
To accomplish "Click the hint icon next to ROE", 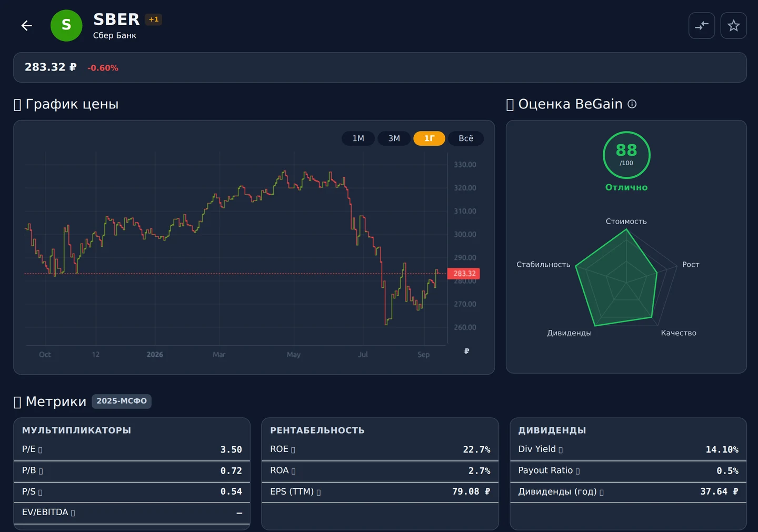I will point(293,450).
